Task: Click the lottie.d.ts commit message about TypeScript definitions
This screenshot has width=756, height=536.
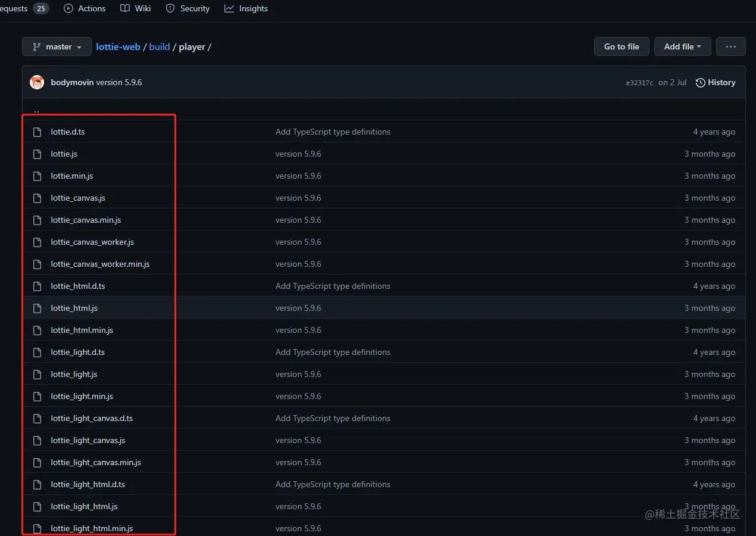Action: click(x=333, y=132)
